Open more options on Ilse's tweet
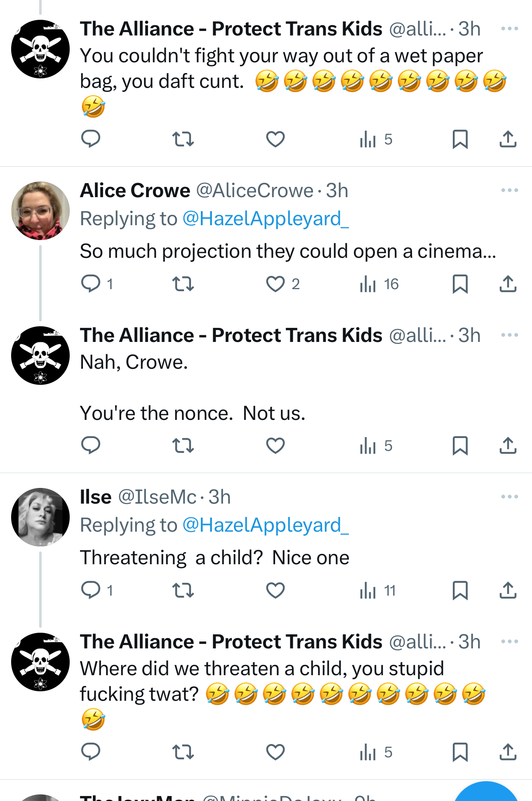 coord(509,497)
